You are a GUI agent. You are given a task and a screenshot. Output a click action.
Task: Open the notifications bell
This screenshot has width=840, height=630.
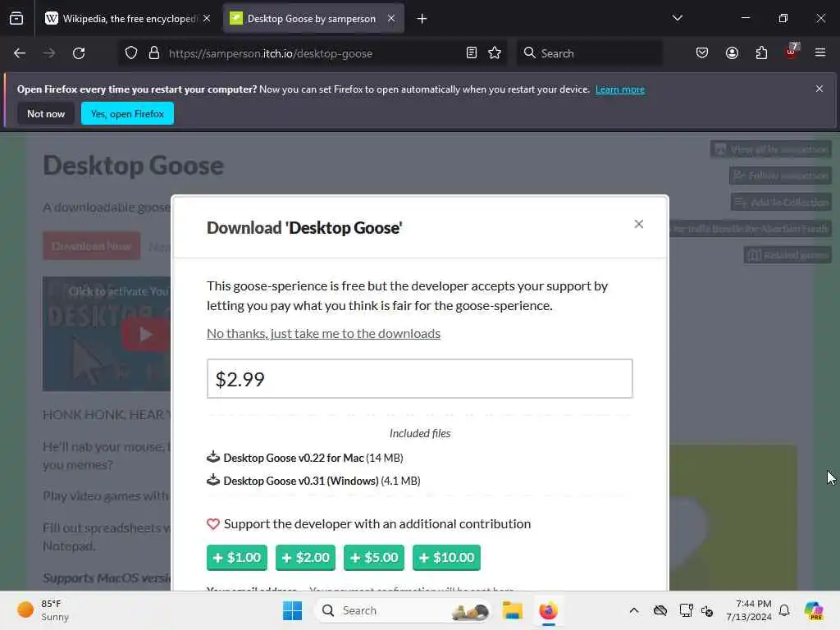[784, 610]
